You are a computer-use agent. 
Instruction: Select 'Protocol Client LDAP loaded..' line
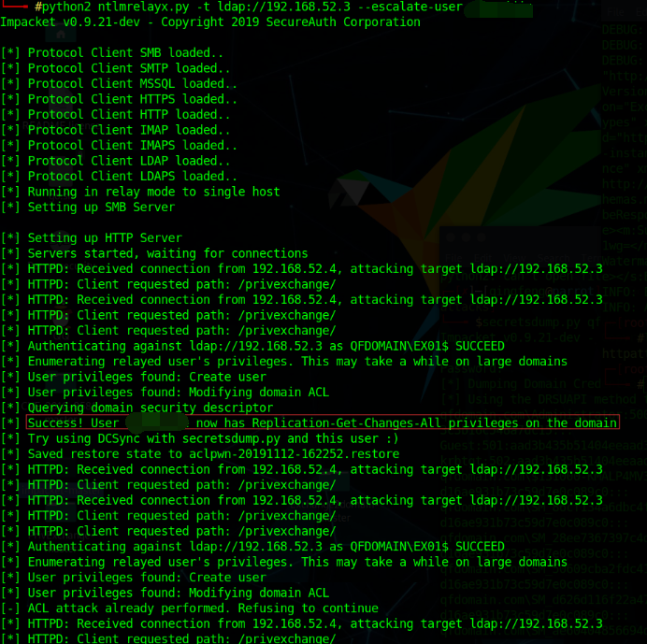116,161
